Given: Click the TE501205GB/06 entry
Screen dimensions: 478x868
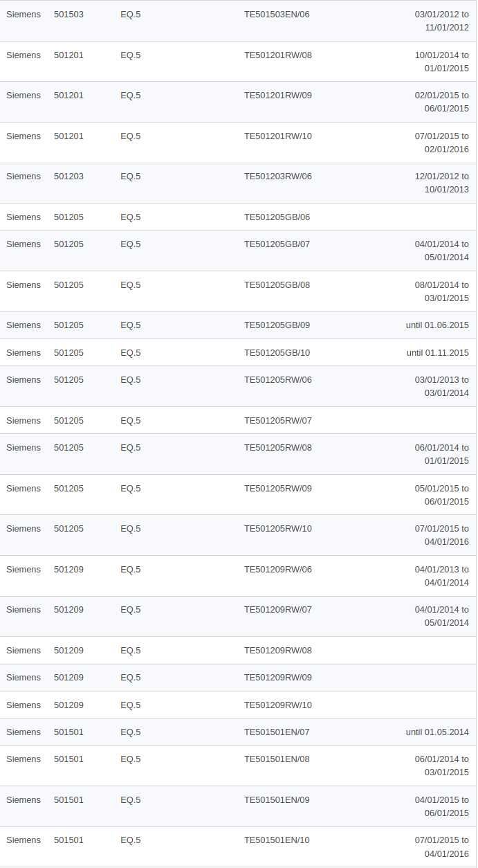Looking at the screenshot, I should 277,217.
